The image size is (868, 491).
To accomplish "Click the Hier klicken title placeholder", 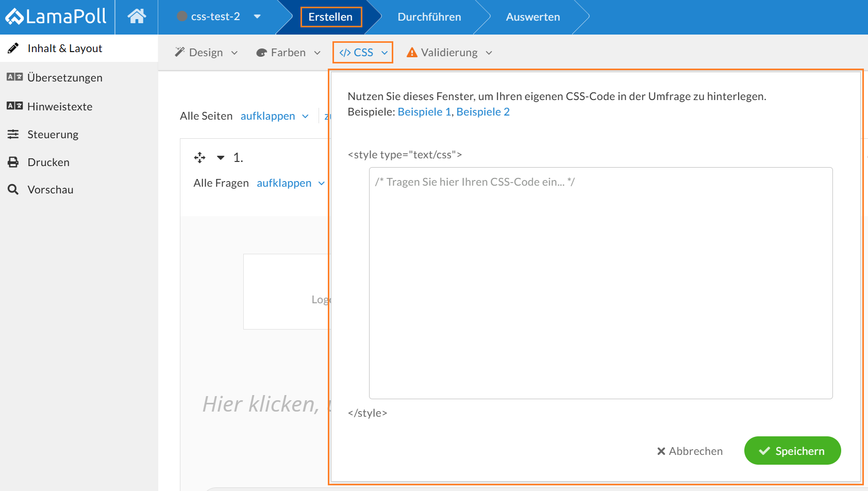I will [x=264, y=404].
